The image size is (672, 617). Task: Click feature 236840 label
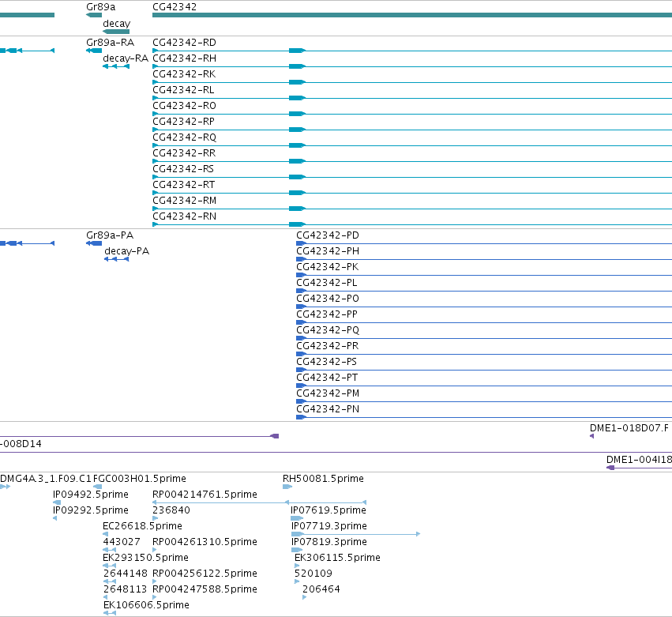tap(171, 510)
